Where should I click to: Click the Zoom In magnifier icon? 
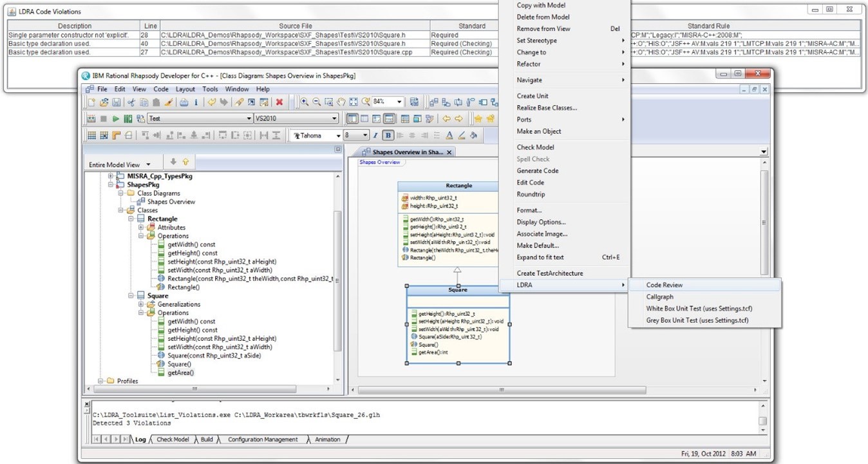click(x=304, y=102)
